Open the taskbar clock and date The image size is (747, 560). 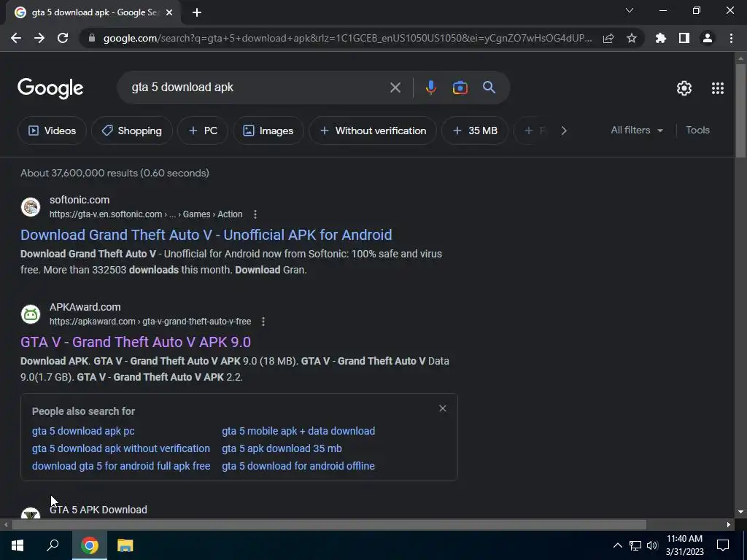[x=684, y=545]
